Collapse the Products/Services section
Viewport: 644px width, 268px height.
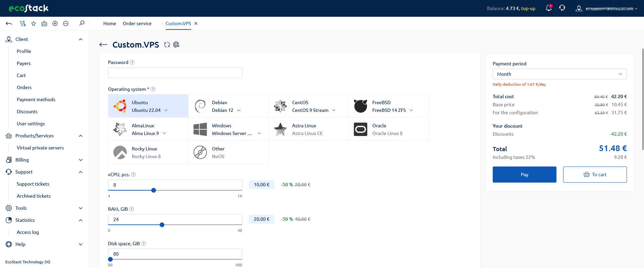pyautogui.click(x=80, y=136)
